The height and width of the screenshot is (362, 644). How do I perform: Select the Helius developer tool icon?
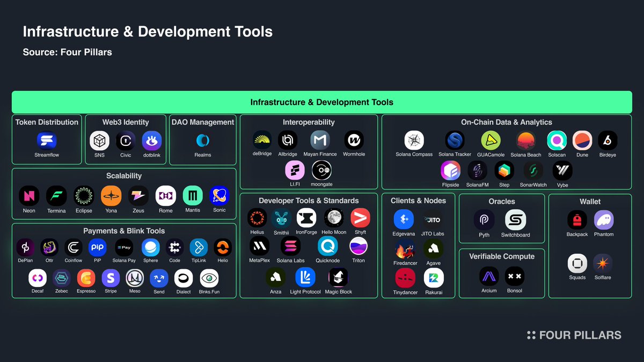(x=257, y=218)
